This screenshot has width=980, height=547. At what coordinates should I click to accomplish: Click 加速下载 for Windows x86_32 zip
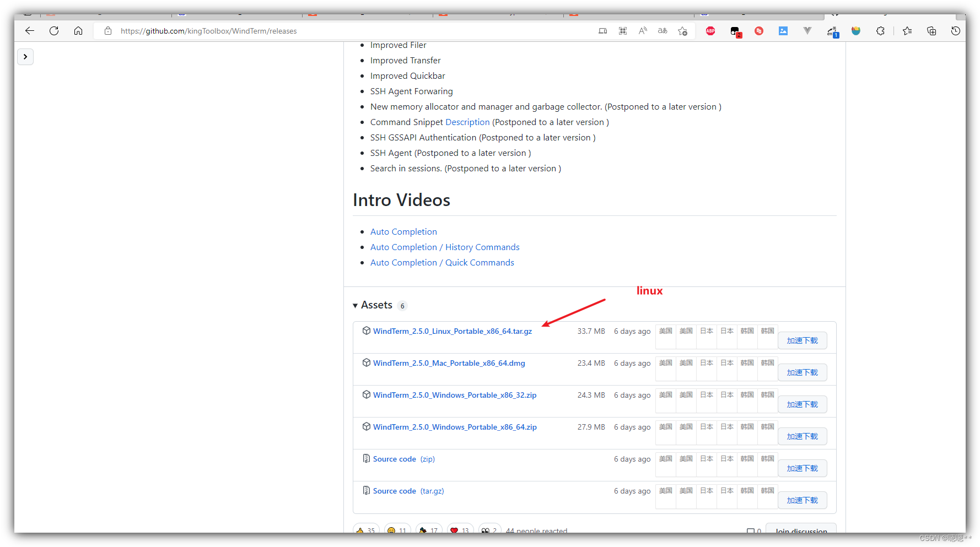pyautogui.click(x=803, y=404)
